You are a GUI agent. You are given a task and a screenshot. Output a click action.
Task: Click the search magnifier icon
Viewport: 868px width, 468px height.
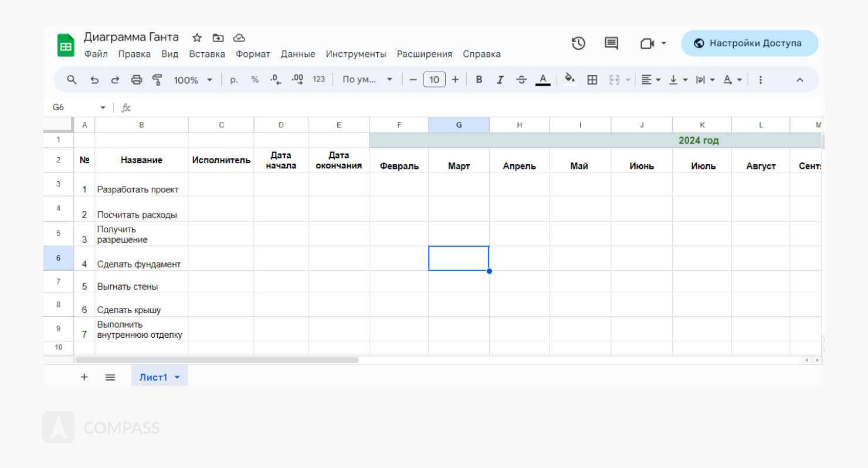pos(72,80)
